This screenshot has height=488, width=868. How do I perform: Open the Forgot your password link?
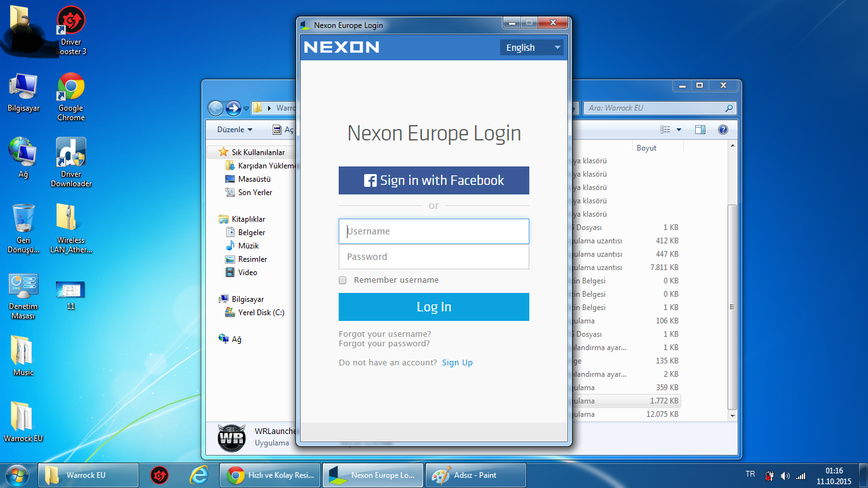(384, 344)
